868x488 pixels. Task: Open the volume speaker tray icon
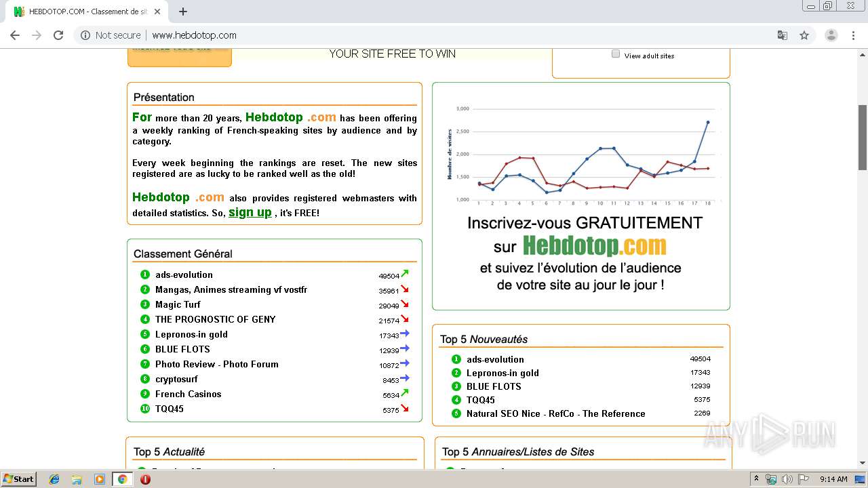coord(787,479)
